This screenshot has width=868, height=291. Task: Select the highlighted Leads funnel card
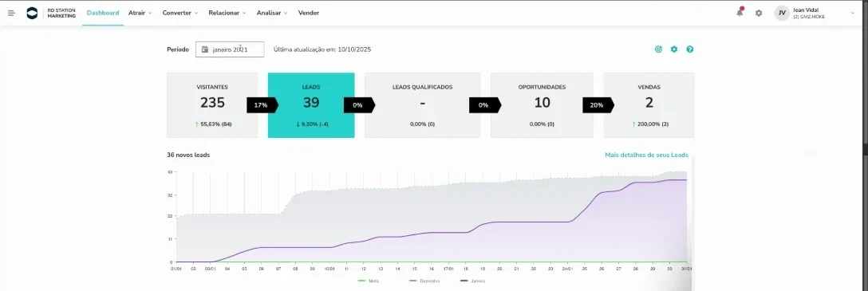311,105
